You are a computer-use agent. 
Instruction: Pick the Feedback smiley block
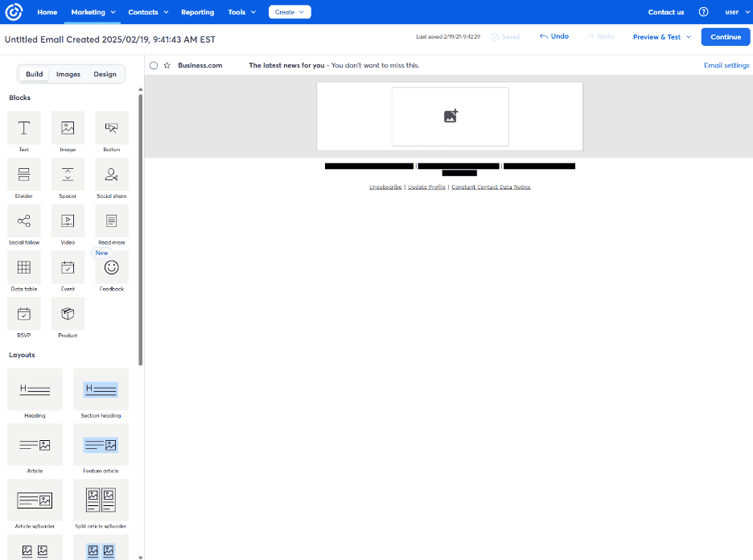coord(112,267)
